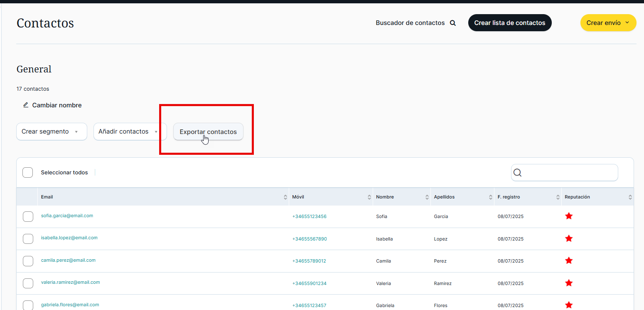644x310 pixels.
Task: Sort by Email column arrows
Action: click(x=285, y=197)
